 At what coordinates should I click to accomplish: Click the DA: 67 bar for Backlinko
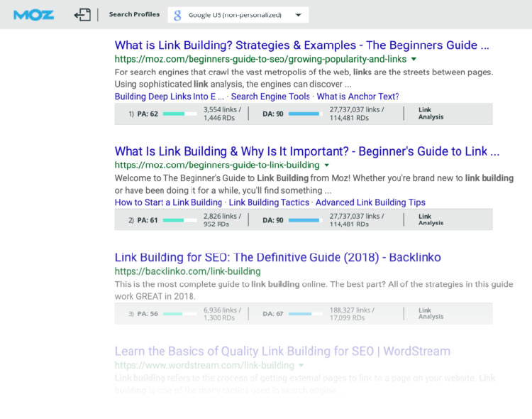(x=305, y=314)
